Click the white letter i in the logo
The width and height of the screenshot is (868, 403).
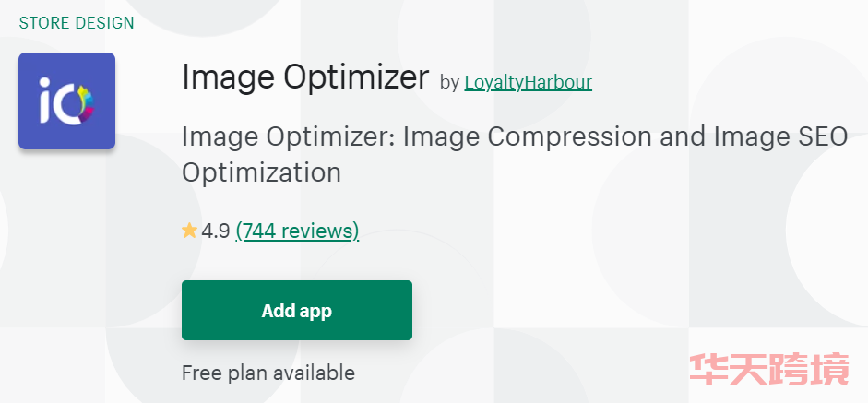click(45, 101)
